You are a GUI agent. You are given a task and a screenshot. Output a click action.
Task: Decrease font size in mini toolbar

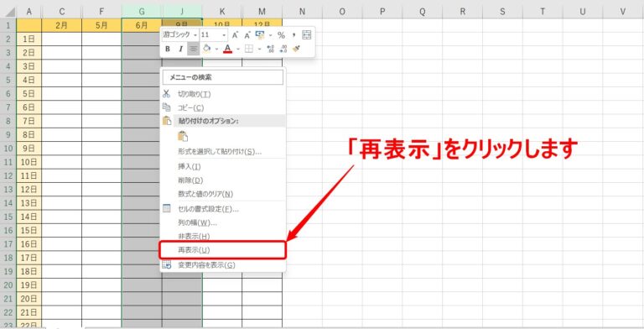[x=247, y=35]
